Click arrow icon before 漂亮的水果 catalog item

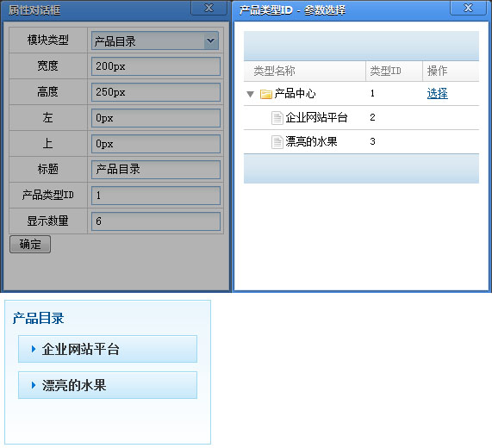(34, 385)
